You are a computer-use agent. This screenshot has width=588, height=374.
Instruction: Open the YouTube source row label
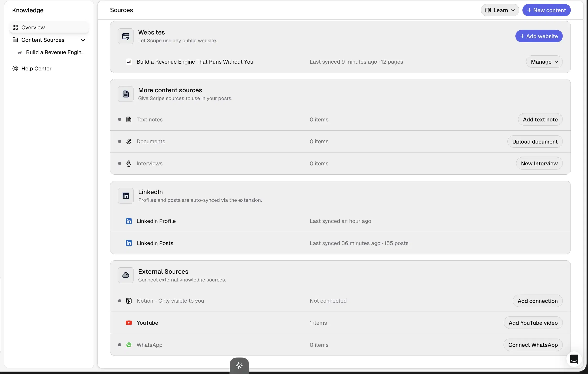[147, 323]
